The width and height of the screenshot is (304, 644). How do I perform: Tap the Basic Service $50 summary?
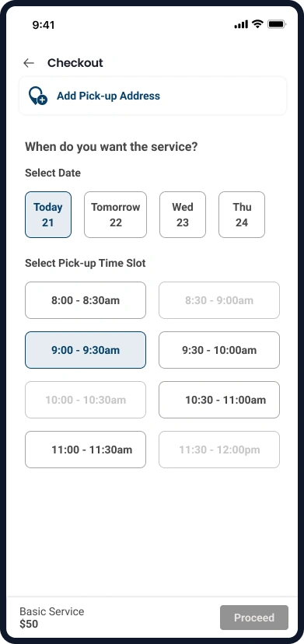click(52, 618)
